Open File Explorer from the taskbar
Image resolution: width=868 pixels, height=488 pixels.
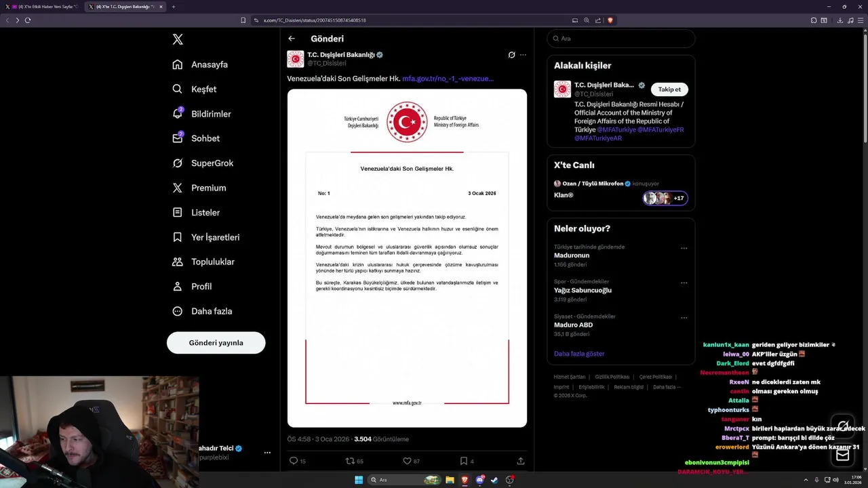[450, 480]
